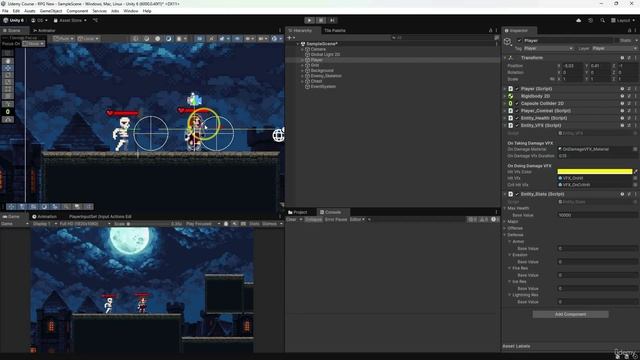Open the File menu
Screen dimensions: 640x360
5,11
